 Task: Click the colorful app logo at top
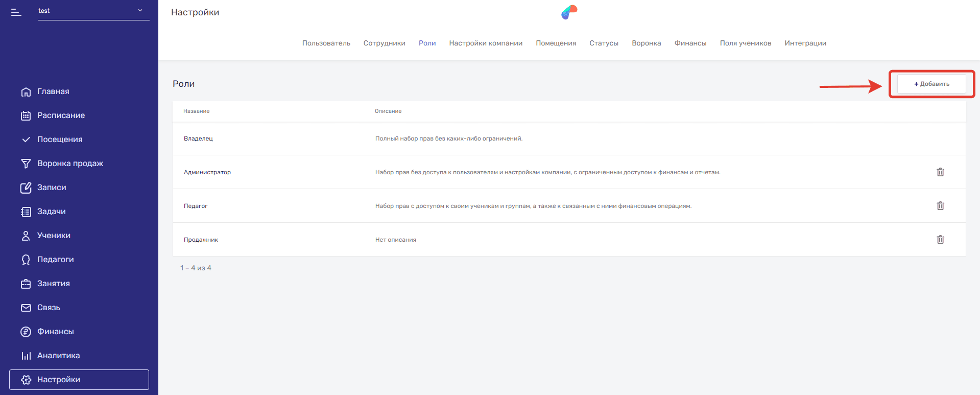pyautogui.click(x=569, y=12)
